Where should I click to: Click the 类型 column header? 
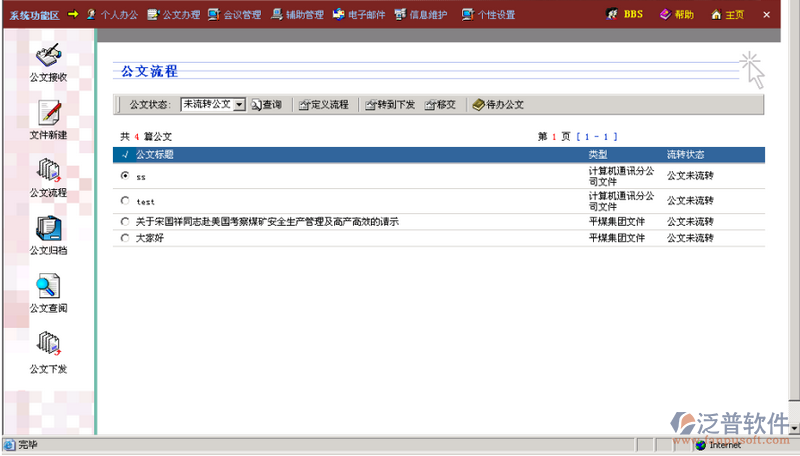tap(598, 155)
